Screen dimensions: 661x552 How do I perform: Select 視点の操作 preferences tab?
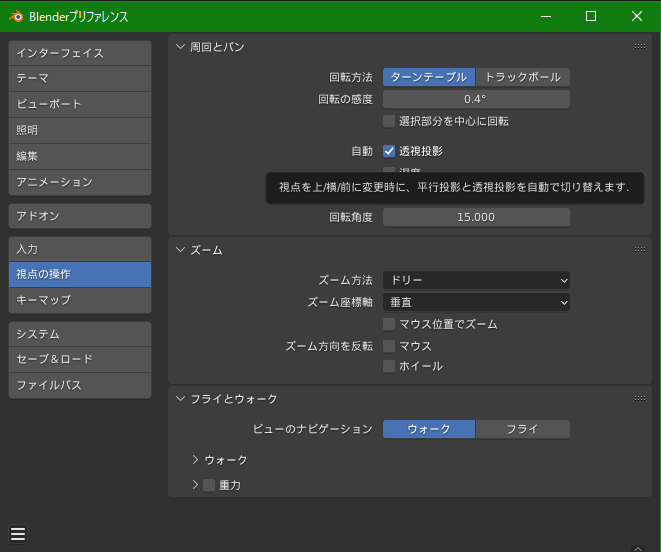pyautogui.click(x=80, y=274)
